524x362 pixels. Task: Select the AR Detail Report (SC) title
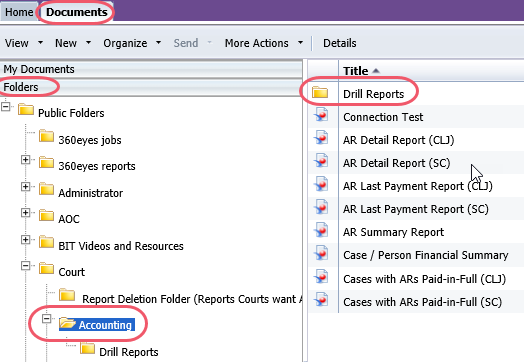[x=396, y=163]
